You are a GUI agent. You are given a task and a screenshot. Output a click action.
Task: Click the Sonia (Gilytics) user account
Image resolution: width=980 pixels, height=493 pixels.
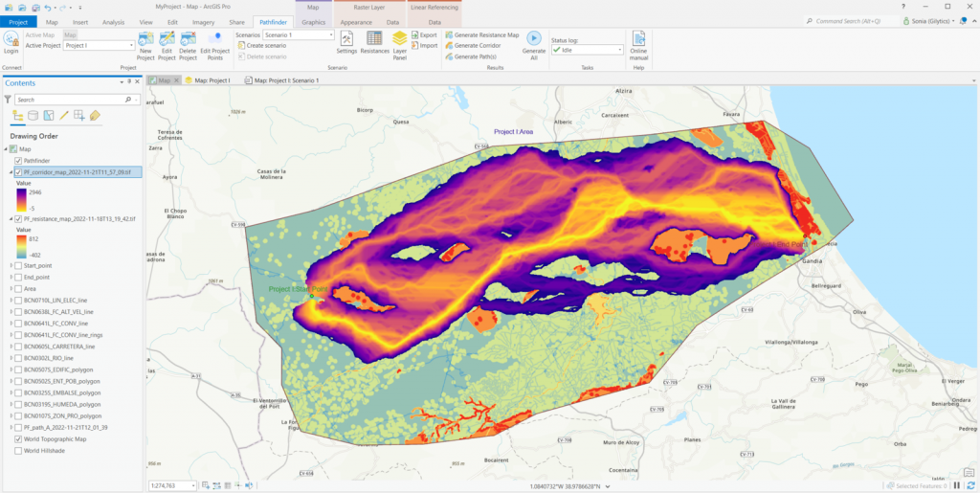tap(927, 21)
